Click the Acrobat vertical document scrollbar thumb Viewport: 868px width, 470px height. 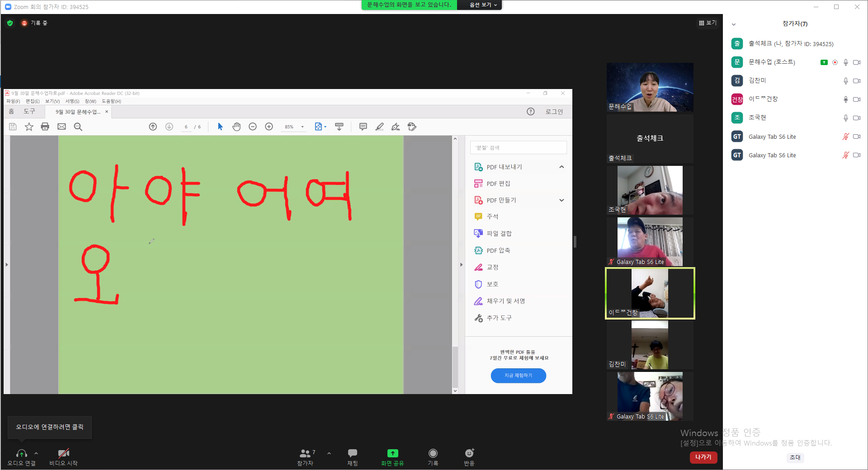455,367
